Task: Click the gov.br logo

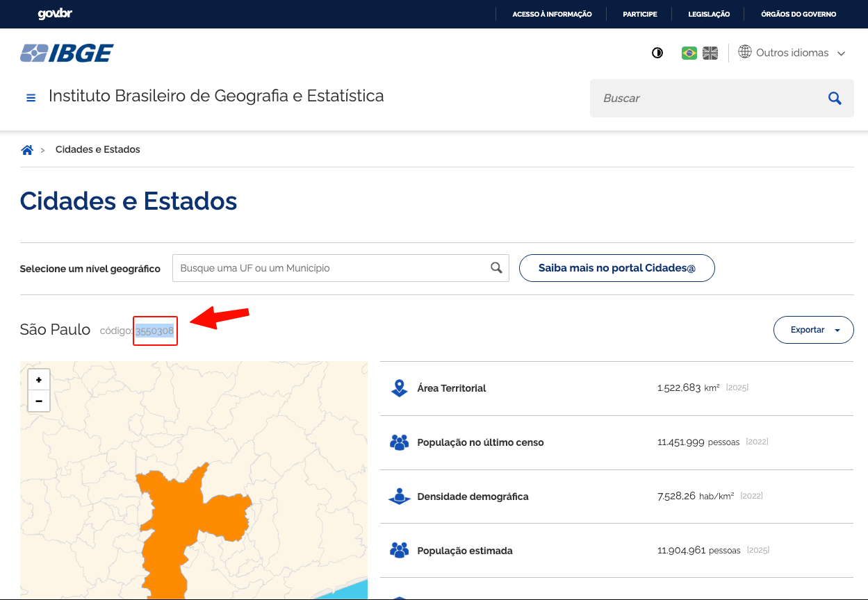Action: point(55,14)
